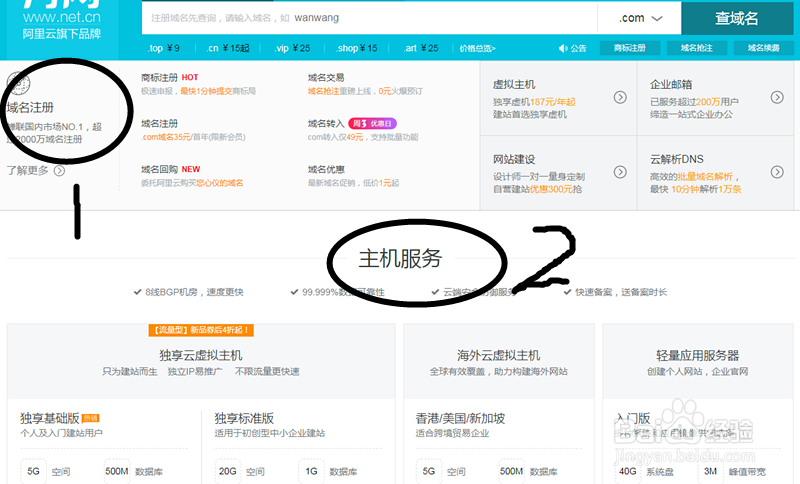The height and width of the screenshot is (484, 800).
Task: Click the 域名续费 top bar button
Action: pos(763,48)
